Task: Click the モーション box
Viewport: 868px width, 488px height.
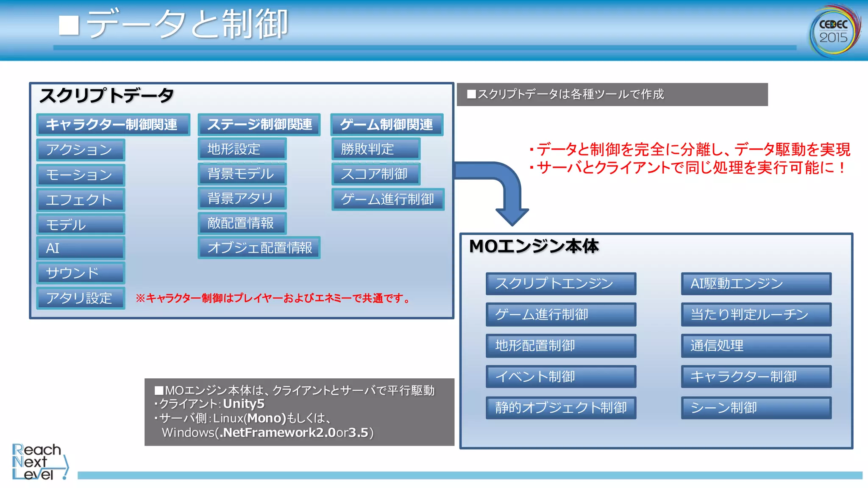Action: coord(81,175)
